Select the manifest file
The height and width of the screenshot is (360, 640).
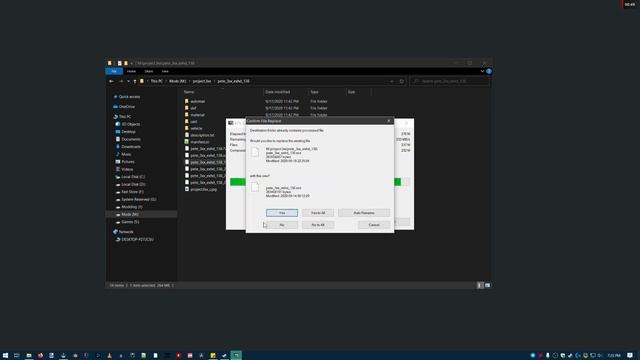click(x=200, y=142)
